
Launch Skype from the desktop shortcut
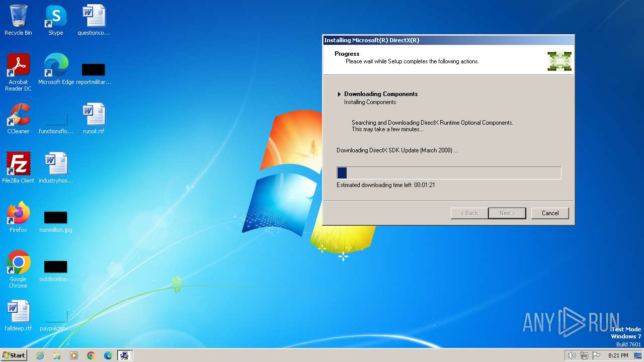56,20
